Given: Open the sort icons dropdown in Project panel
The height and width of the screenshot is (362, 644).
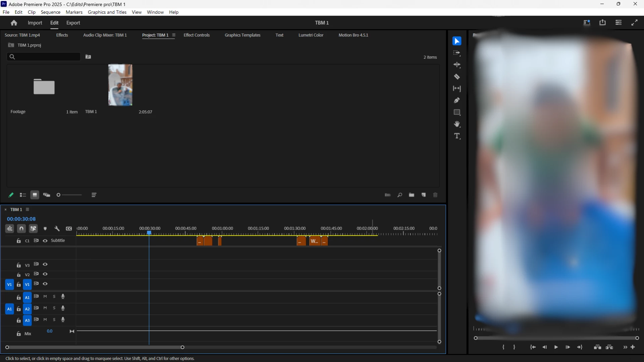Looking at the screenshot, I should point(94,195).
